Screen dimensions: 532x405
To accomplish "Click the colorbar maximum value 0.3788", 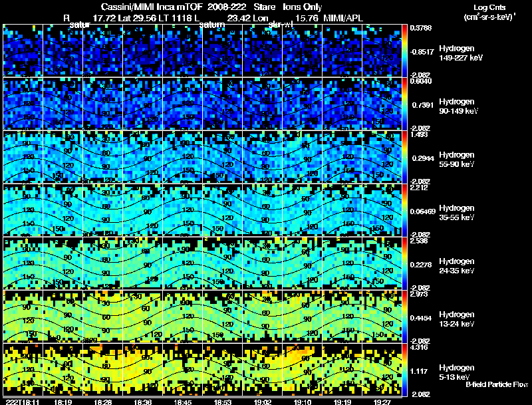I will tap(421, 28).
